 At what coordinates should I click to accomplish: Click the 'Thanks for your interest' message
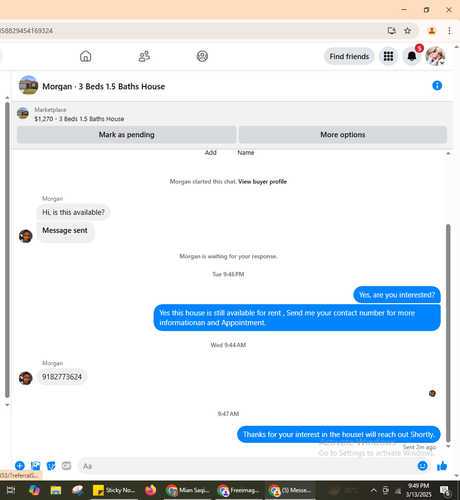point(339,434)
